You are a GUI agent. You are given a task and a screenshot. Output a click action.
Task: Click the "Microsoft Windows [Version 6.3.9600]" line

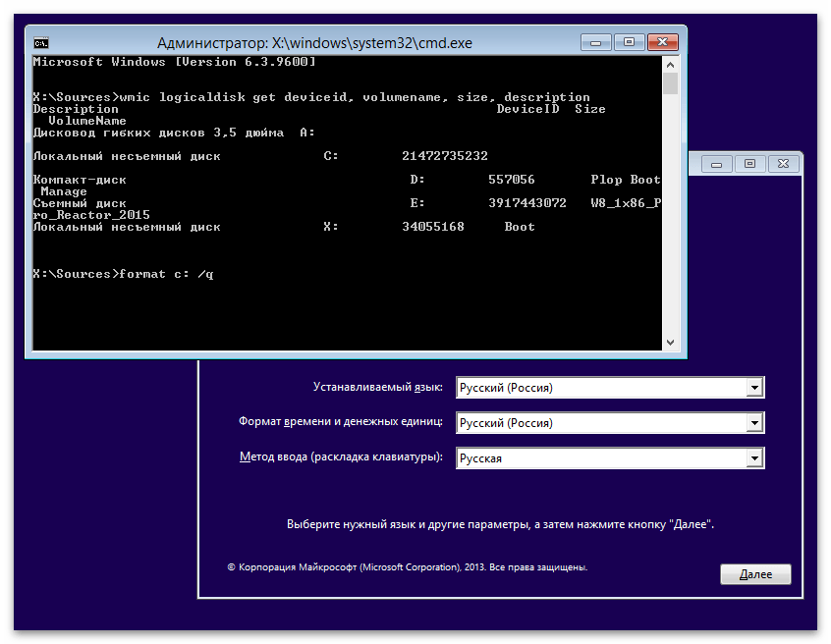175,62
